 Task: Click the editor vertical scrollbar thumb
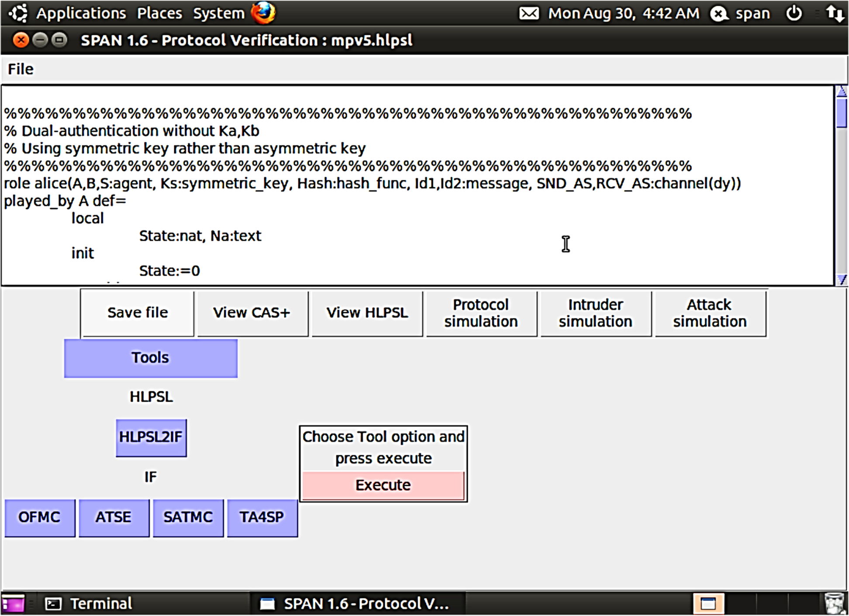pos(841,113)
